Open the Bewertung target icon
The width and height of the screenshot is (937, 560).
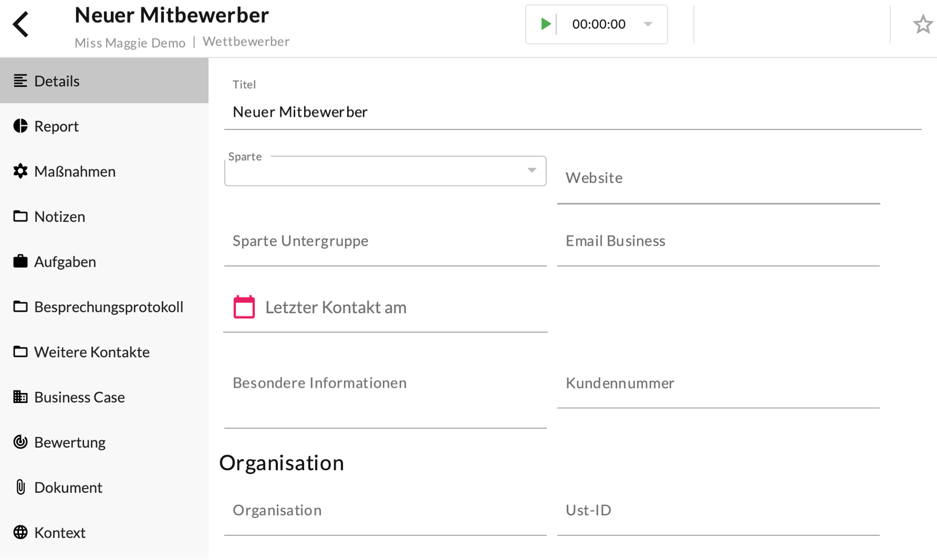pos(20,442)
